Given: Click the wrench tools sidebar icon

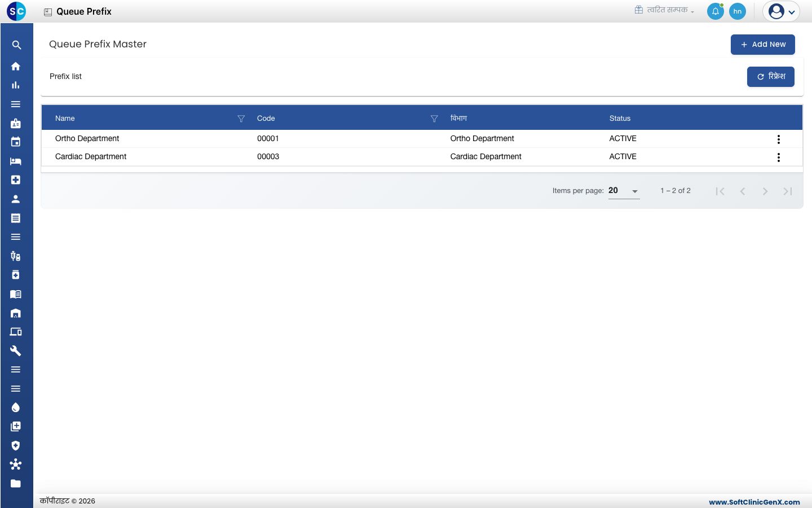Looking at the screenshot, I should [16, 351].
